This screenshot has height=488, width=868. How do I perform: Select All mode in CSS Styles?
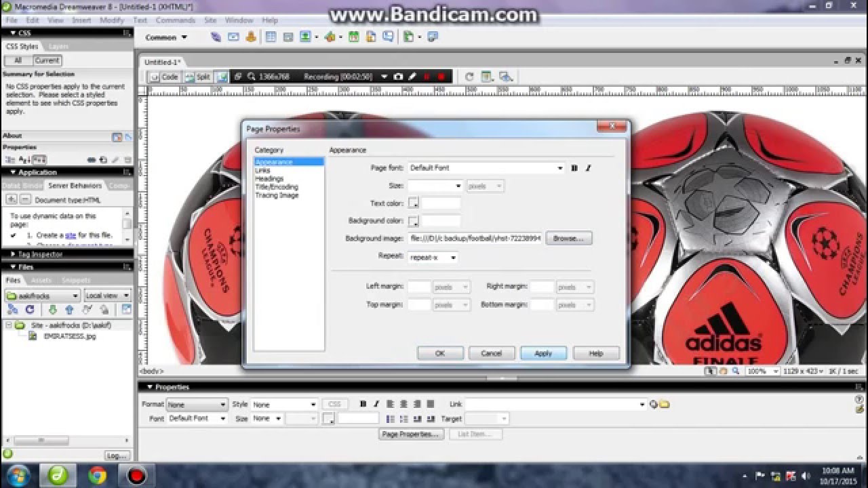point(18,60)
